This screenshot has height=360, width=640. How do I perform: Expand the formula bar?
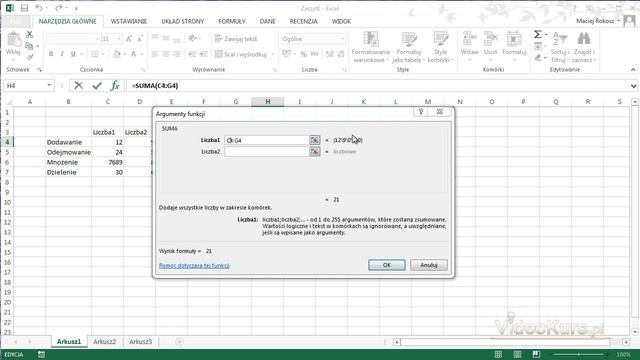click(x=633, y=86)
